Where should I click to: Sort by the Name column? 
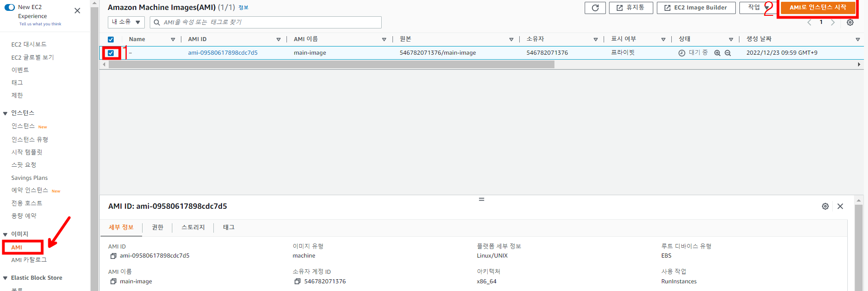pos(173,40)
